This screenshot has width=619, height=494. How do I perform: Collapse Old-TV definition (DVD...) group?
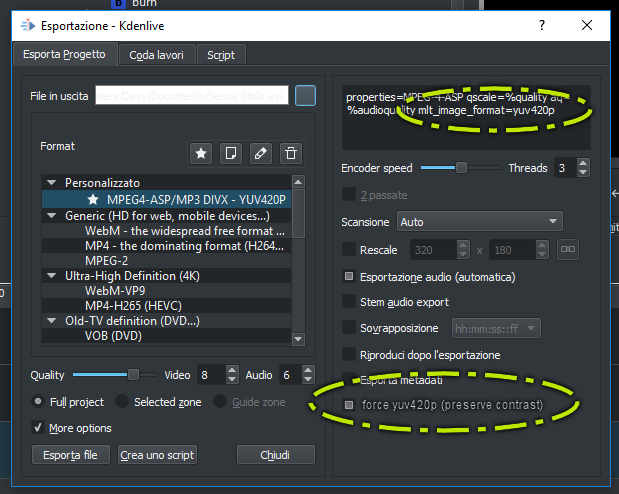pos(51,321)
